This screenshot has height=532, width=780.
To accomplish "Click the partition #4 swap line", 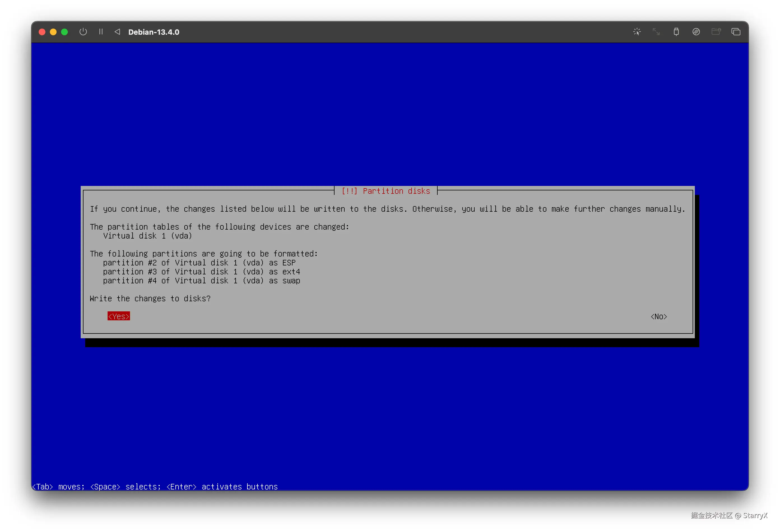I will (x=201, y=281).
